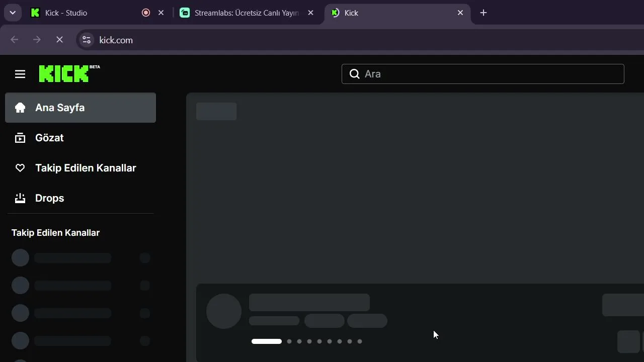The image size is (644, 362).
Task: Click the browser forward arrow
Action: pos(37,40)
